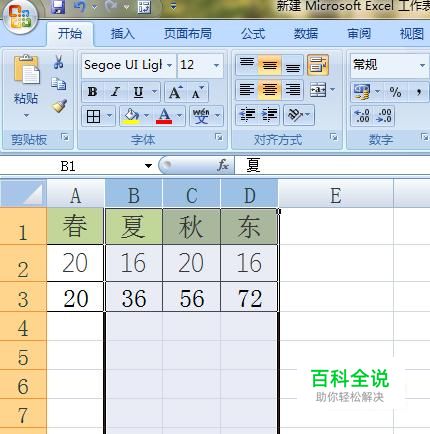Switch to the 页面布局 tab
The height and width of the screenshot is (434, 430).
tap(188, 33)
